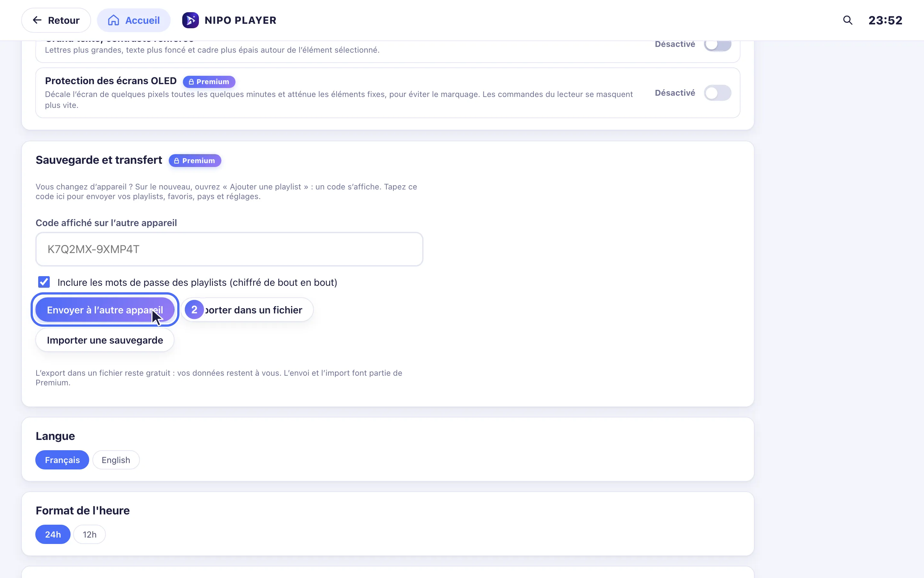Click the 23:52 clock display
The image size is (924, 578).
tap(885, 20)
